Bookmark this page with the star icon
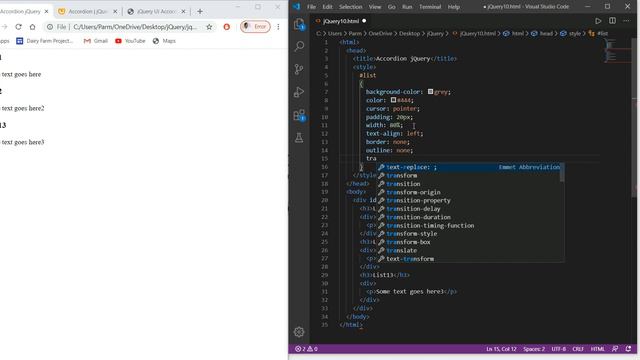 coord(209,27)
